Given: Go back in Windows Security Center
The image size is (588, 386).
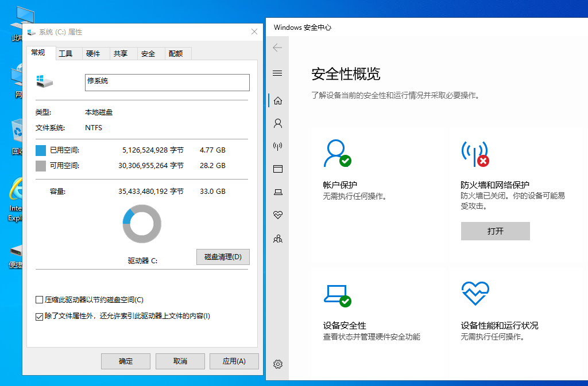Looking at the screenshot, I should click(277, 48).
